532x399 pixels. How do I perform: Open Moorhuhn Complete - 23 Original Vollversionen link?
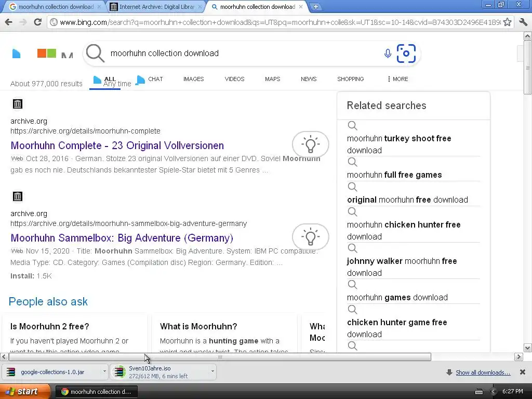(x=117, y=145)
